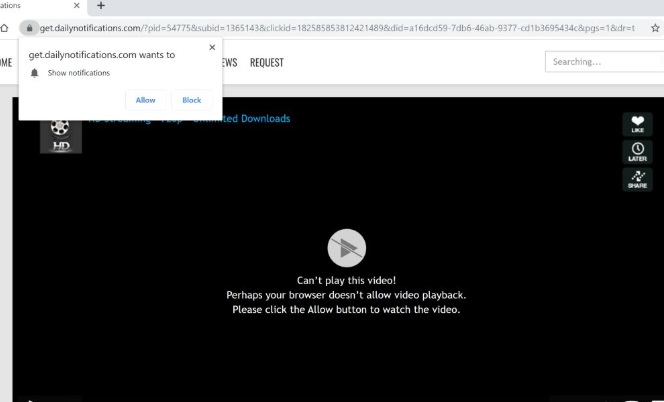The height and width of the screenshot is (402, 664).
Task: Open the Unlimited Downloads link
Action: (242, 119)
